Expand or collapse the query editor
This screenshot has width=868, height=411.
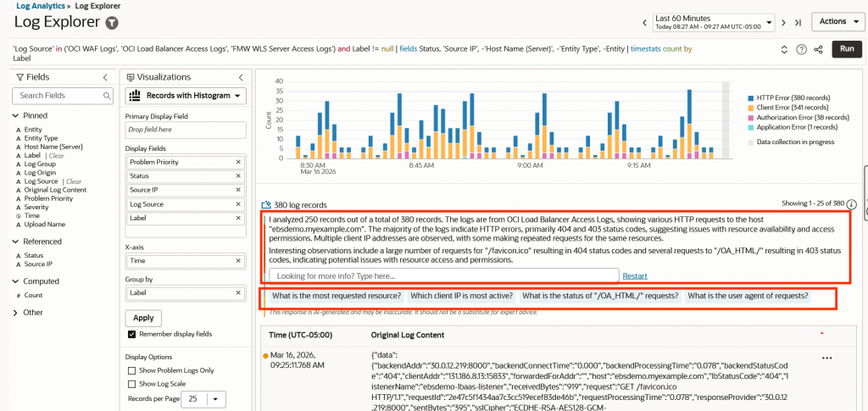pyautogui.click(x=784, y=49)
